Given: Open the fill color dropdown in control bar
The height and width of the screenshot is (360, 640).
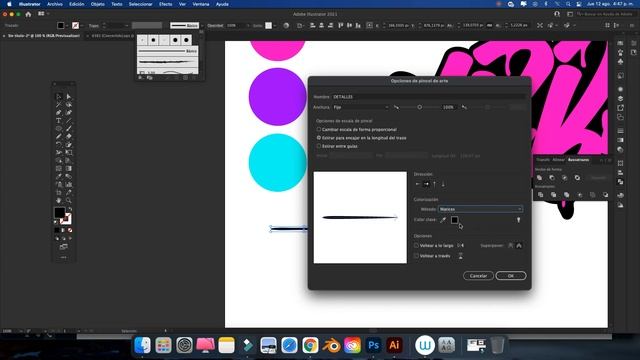Looking at the screenshot, I should coord(67,25).
